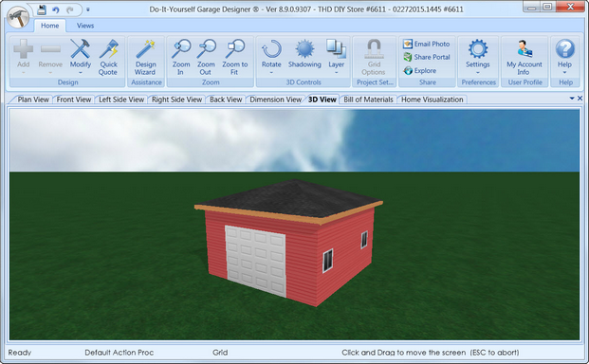Click the Zoom Out magnifier
Viewport: 589px width, 364px height.
206,57
